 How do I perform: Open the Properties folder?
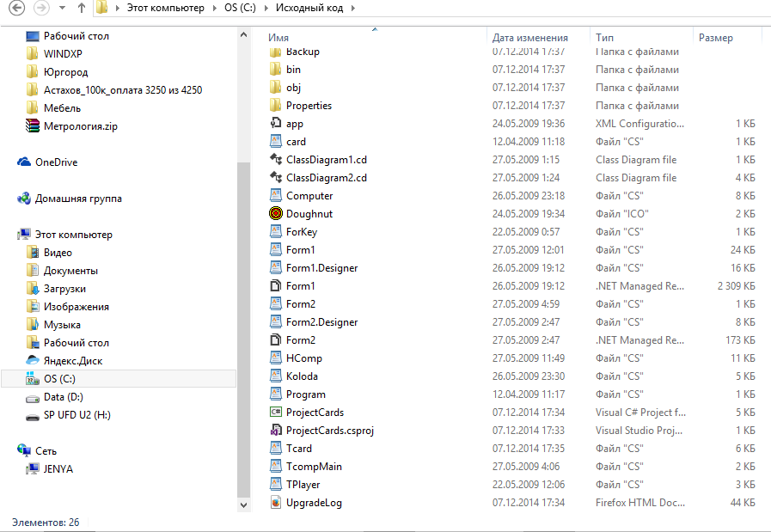coord(309,106)
